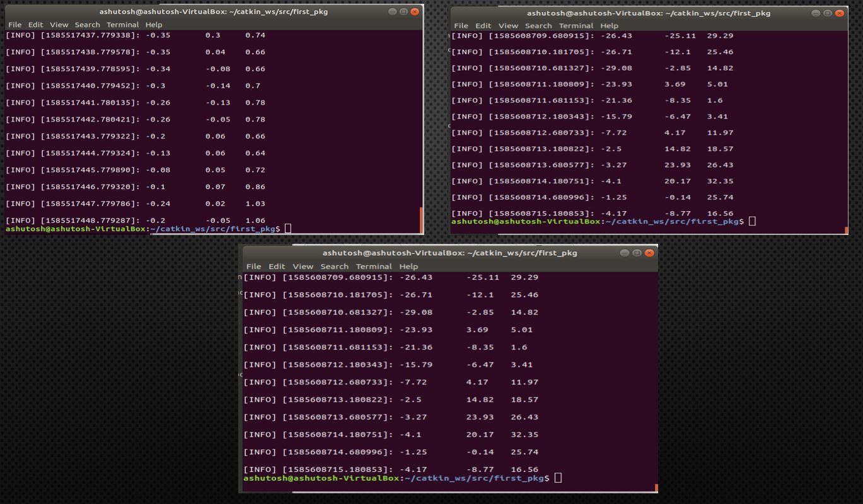This screenshot has height=504, width=863.
Task: Open Search menu in top-left terminal window
Action: pos(87,25)
